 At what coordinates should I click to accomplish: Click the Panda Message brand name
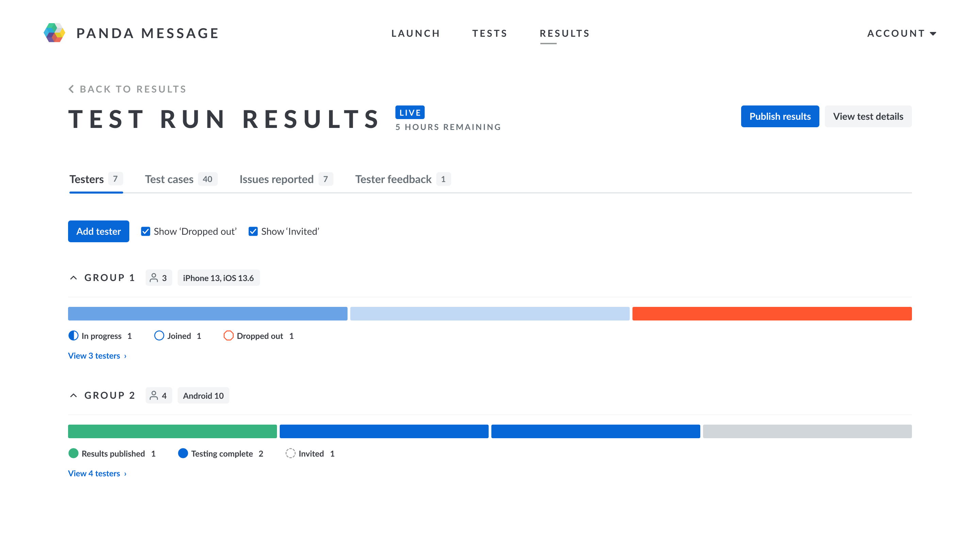pos(148,33)
